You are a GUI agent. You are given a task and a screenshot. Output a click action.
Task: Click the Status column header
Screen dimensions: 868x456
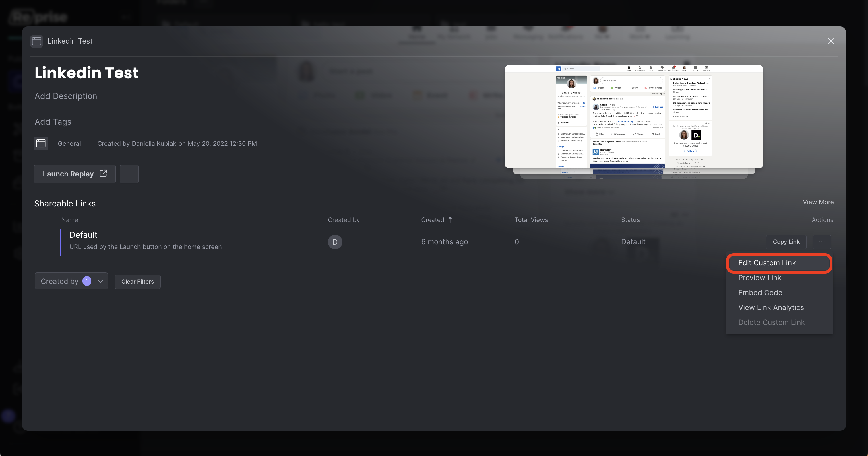tap(630, 220)
